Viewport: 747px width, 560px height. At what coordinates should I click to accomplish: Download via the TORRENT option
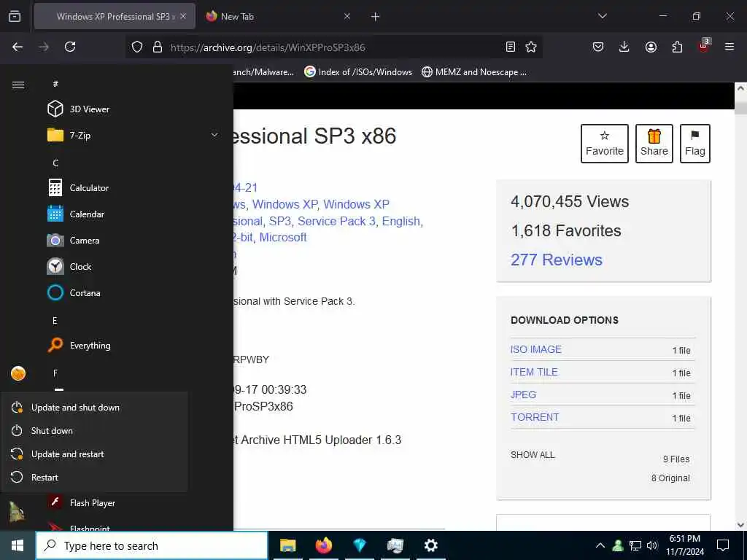pyautogui.click(x=535, y=417)
